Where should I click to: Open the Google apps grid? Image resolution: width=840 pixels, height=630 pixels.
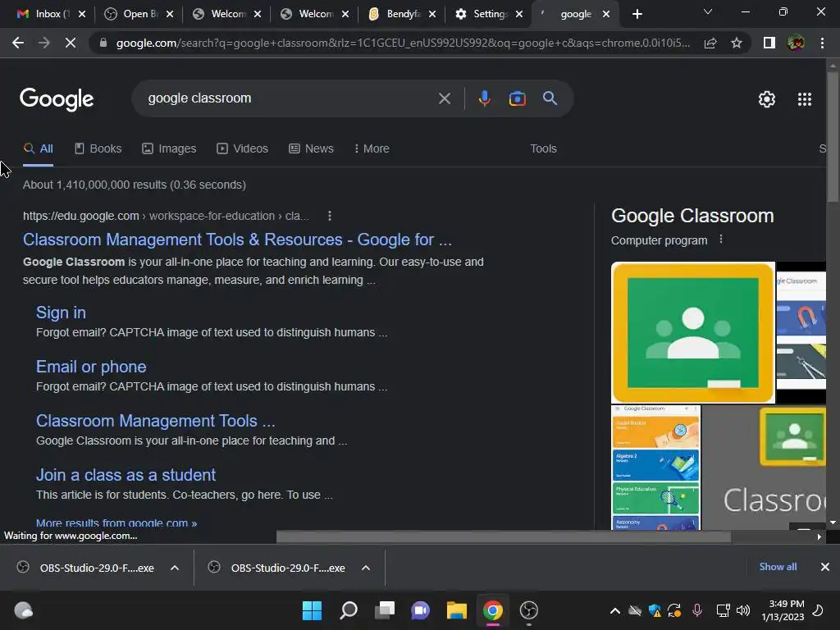coord(804,99)
